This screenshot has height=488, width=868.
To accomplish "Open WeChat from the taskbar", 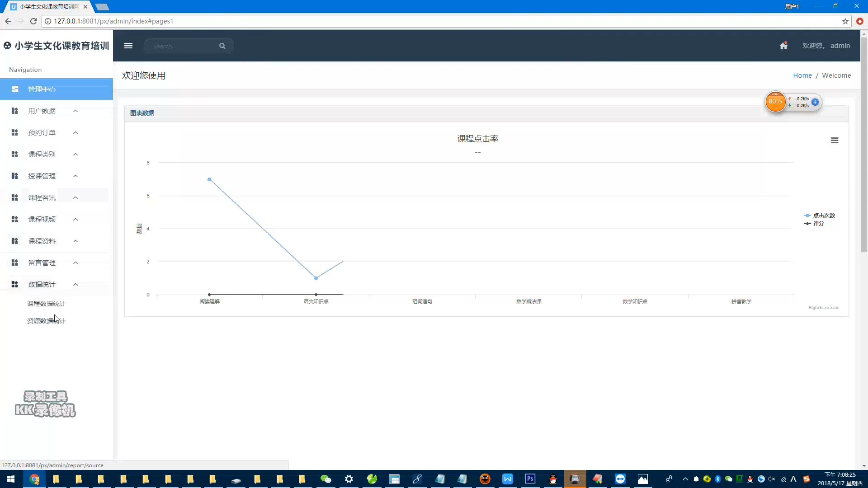I will pos(326,479).
